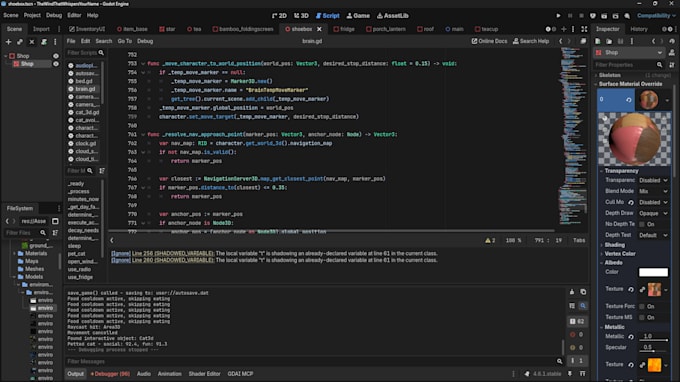Open the Project menu
The width and height of the screenshot is (680, 382).
tap(32, 15)
